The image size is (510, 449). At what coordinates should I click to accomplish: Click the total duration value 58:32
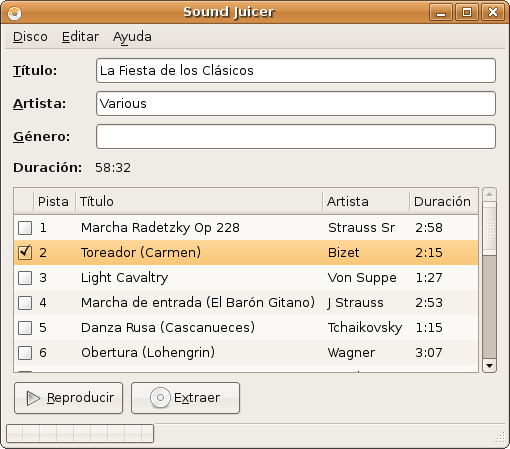[x=113, y=168]
